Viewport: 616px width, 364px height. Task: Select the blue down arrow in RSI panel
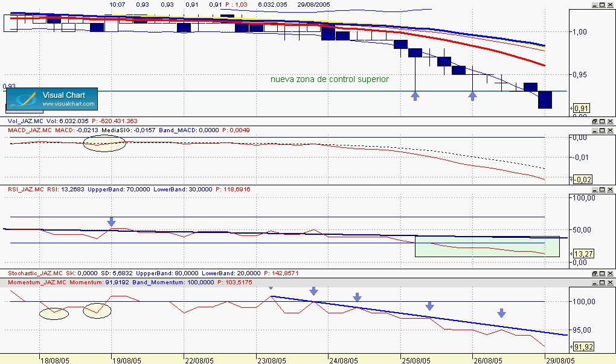tap(111, 222)
